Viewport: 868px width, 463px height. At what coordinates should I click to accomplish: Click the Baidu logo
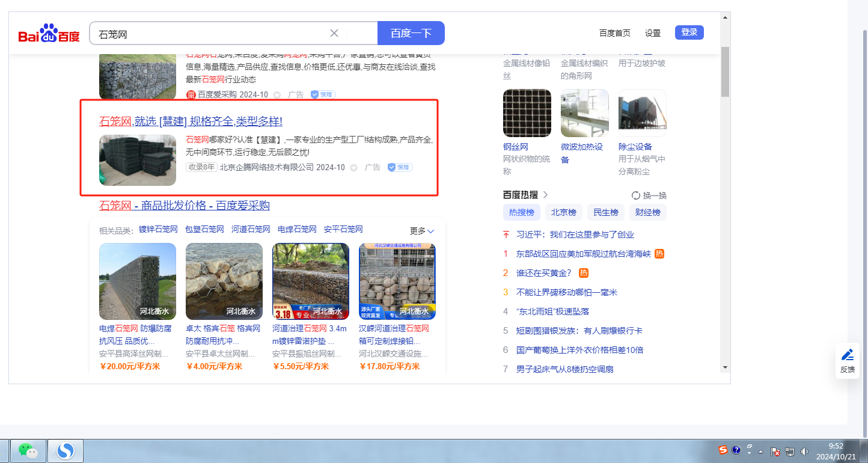(x=49, y=34)
